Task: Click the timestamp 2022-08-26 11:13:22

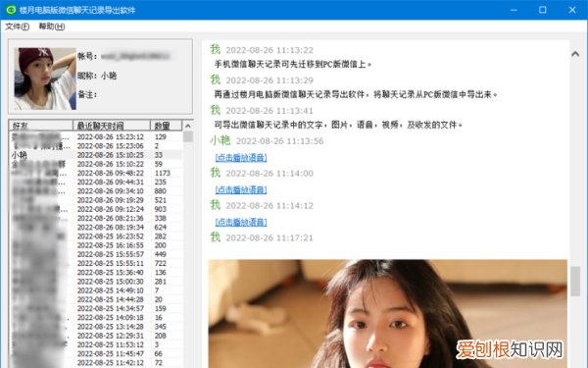Action: tap(269, 50)
